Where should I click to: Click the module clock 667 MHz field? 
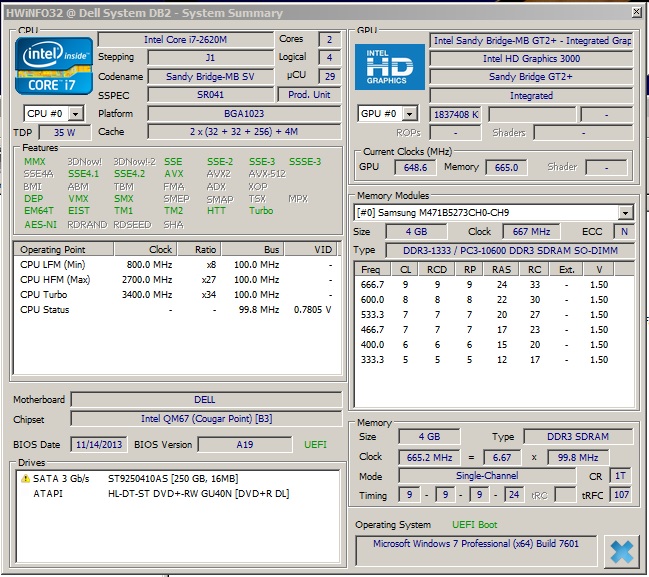[x=531, y=232]
